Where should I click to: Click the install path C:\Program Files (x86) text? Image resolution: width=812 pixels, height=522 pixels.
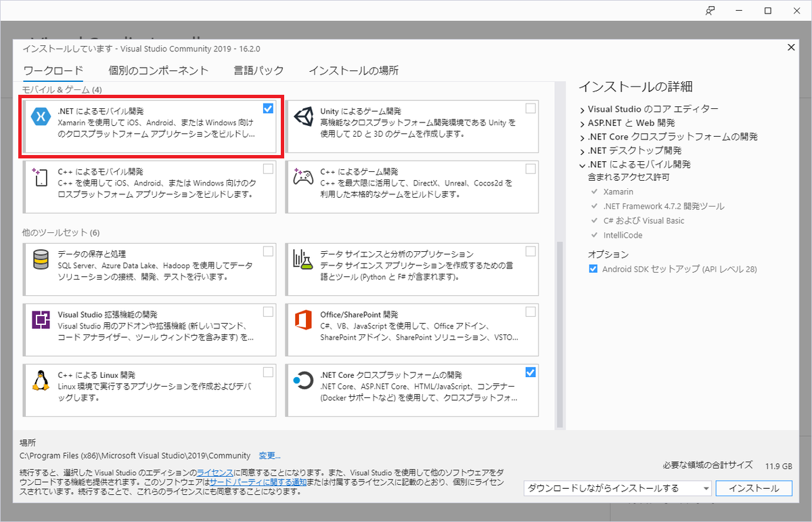tap(135, 456)
